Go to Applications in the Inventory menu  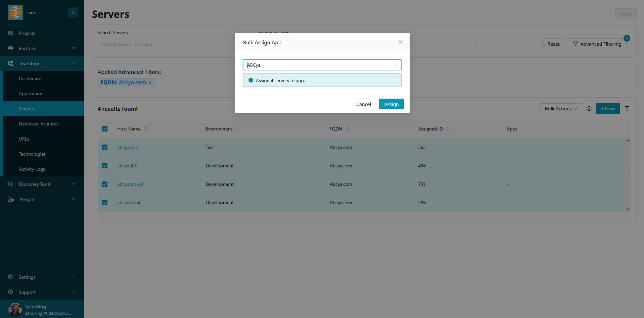click(x=32, y=94)
